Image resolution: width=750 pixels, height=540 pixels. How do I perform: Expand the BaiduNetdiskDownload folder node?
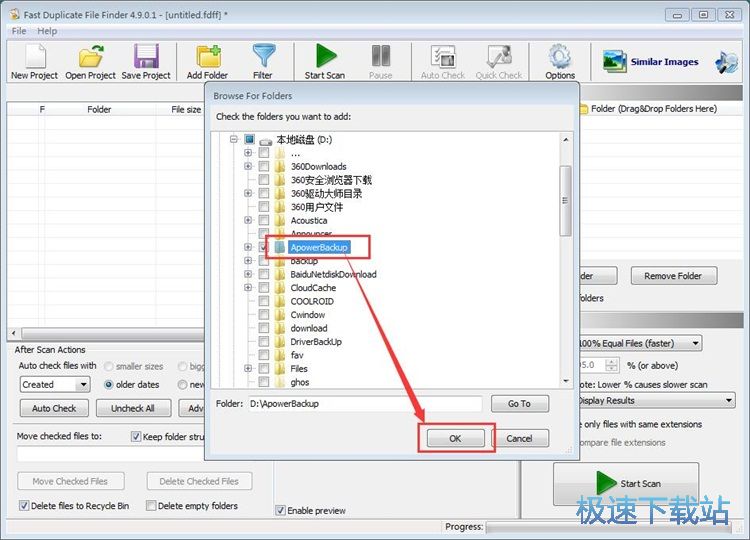tap(248, 274)
